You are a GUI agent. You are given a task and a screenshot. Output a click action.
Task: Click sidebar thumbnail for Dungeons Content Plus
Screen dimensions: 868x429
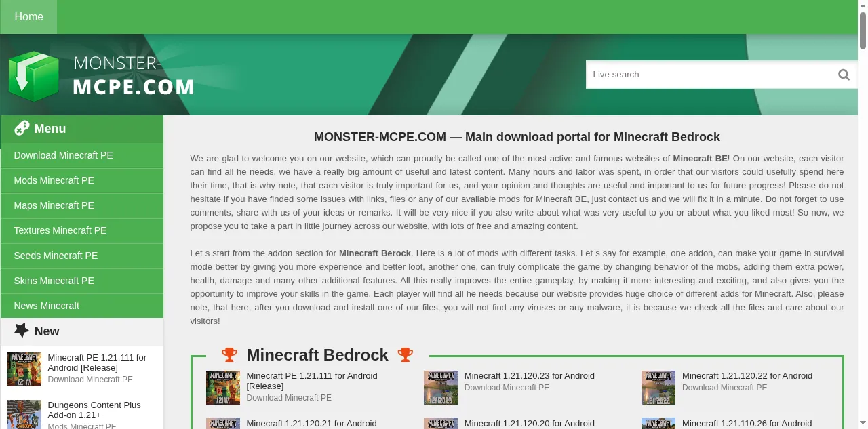(x=24, y=414)
